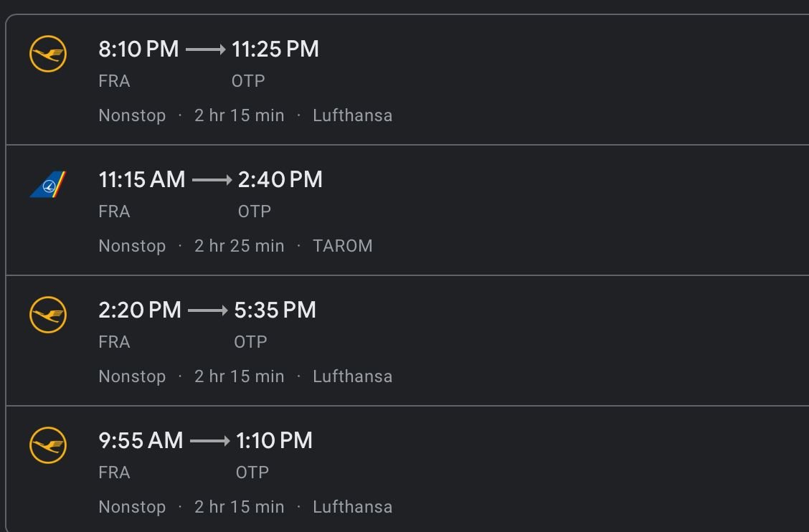809x532 pixels.
Task: Choose the 9:55 AM departure flight
Action: tap(407, 469)
